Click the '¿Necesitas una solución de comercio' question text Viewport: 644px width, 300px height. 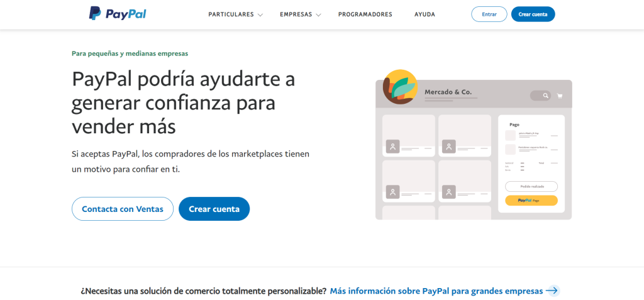(204, 291)
